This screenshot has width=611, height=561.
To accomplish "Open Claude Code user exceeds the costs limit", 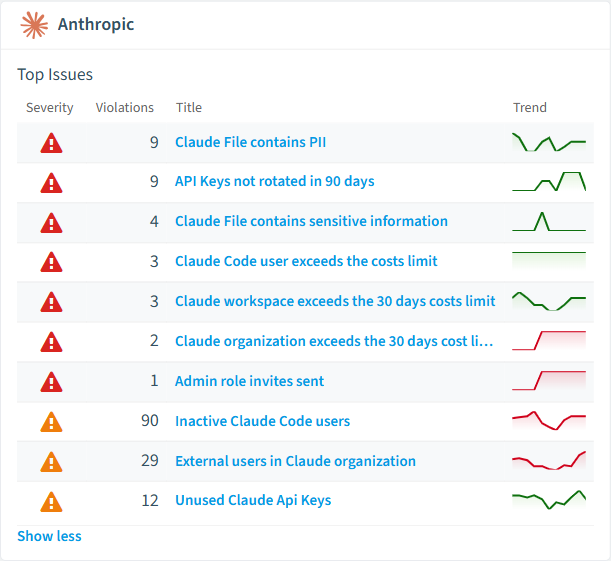I will pyautogui.click(x=306, y=261).
